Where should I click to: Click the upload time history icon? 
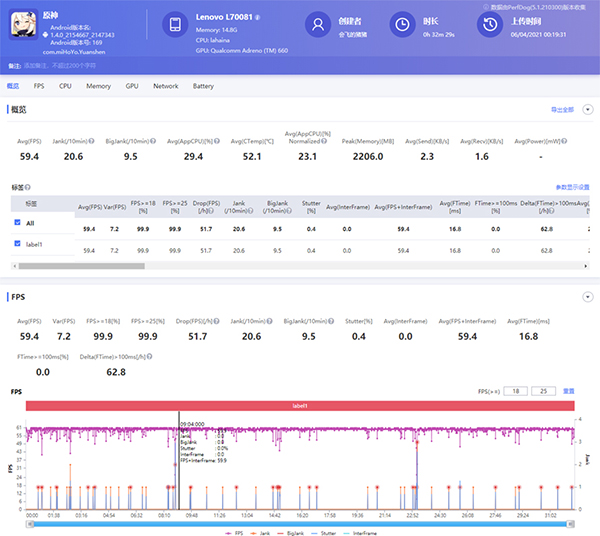point(490,24)
